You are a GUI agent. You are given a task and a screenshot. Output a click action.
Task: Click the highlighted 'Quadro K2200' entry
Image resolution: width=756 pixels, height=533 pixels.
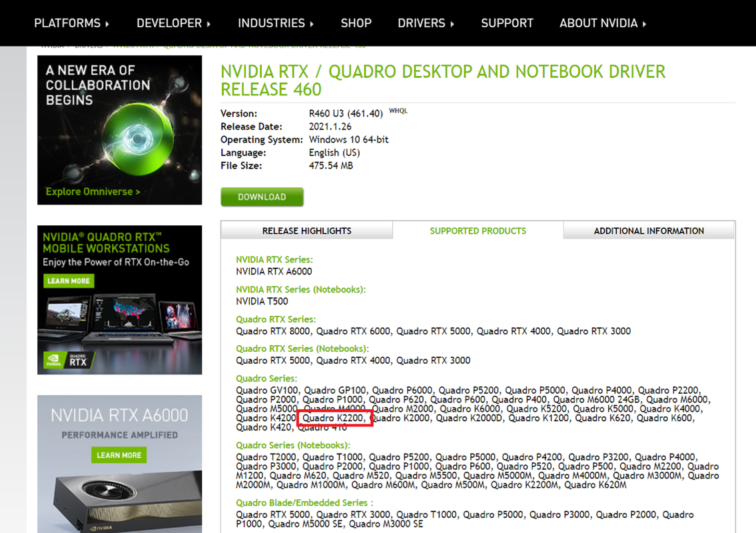click(332, 418)
